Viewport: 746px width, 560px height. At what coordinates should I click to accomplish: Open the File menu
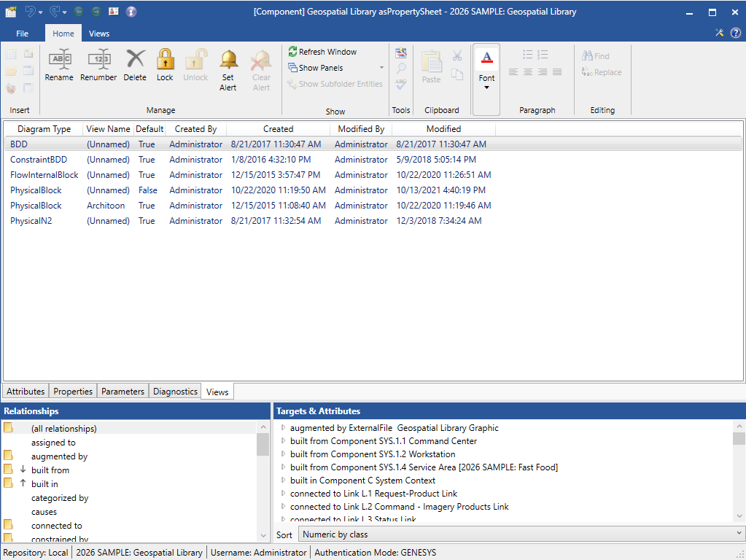[23, 34]
